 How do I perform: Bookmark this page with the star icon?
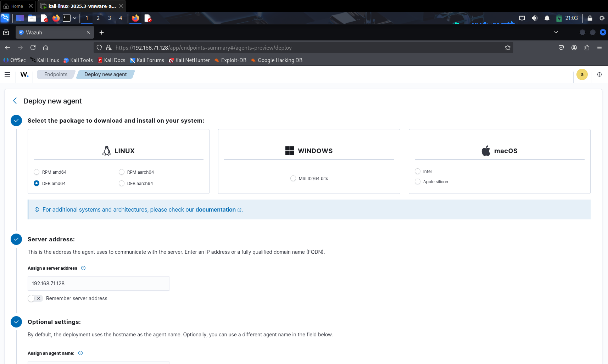(x=507, y=47)
